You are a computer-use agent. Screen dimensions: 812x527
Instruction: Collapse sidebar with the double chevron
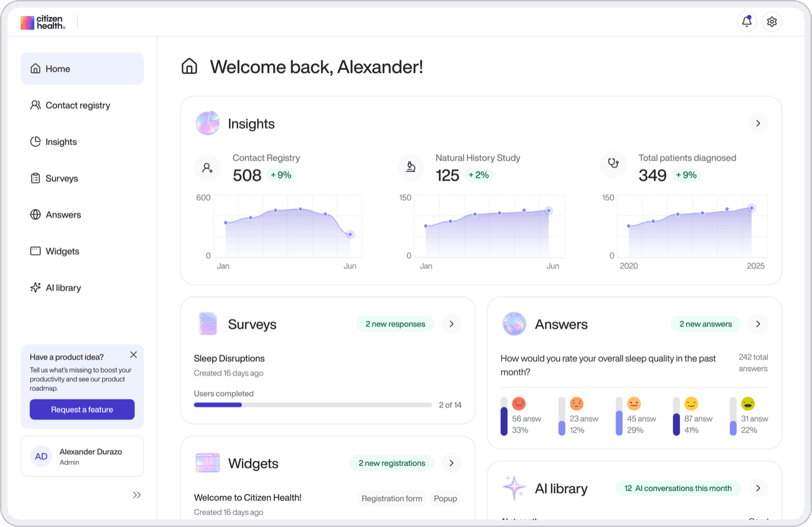[137, 495]
